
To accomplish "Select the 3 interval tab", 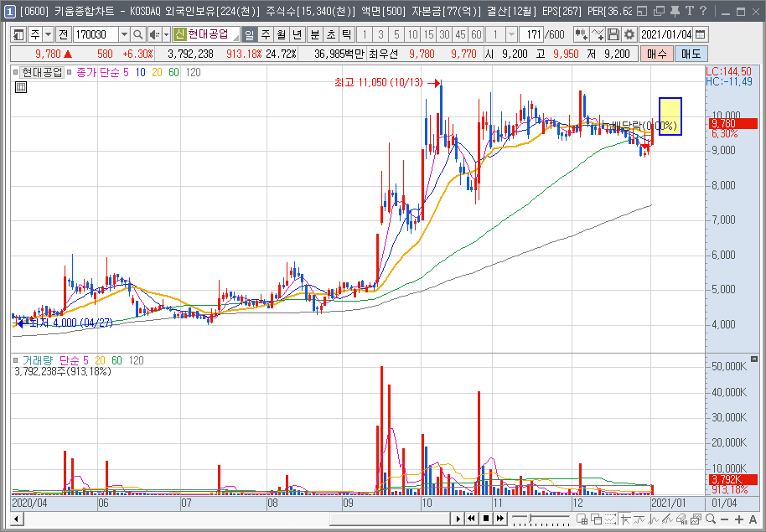I will pos(380,34).
